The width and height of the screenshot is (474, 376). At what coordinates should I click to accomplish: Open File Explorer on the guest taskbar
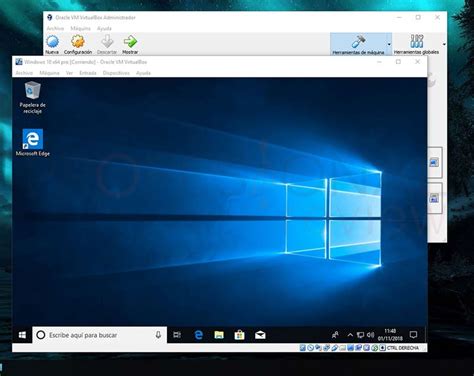tap(219, 335)
